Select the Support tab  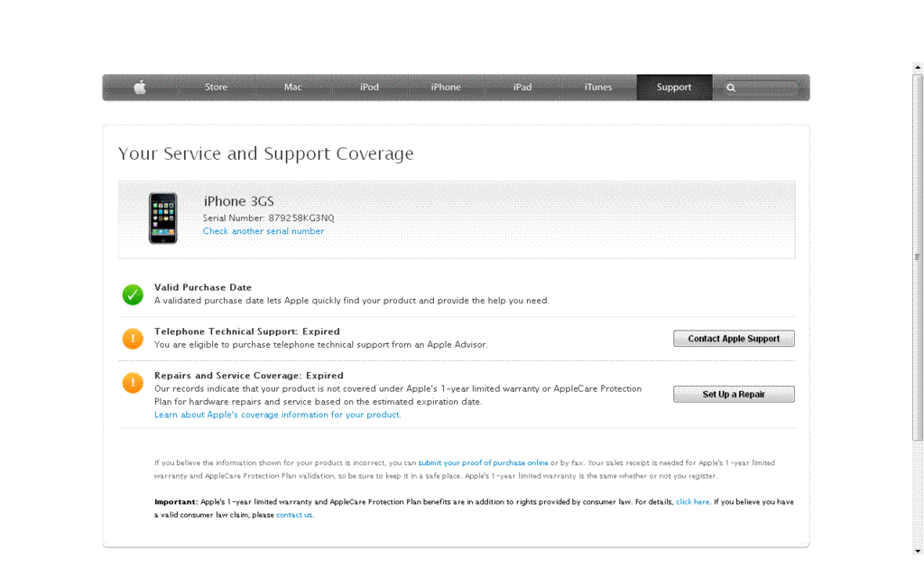pos(674,88)
